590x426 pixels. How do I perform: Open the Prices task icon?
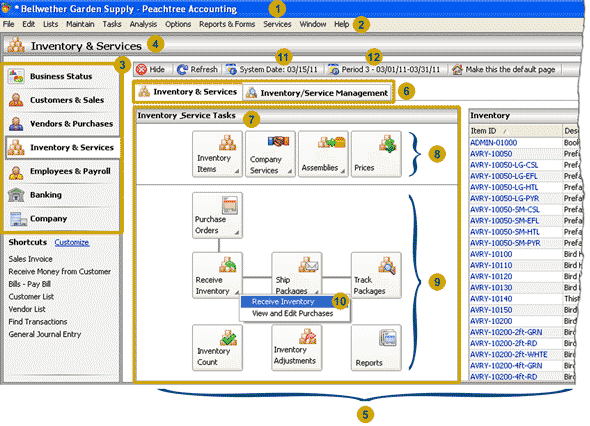(376, 154)
